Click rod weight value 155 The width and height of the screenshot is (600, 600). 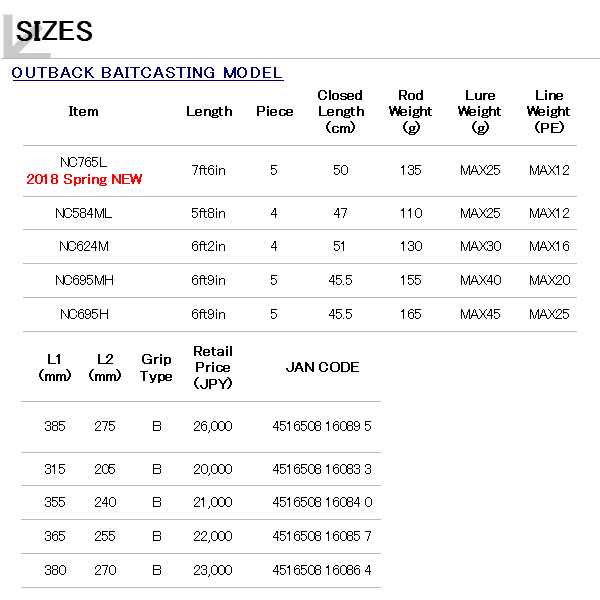pyautogui.click(x=411, y=280)
